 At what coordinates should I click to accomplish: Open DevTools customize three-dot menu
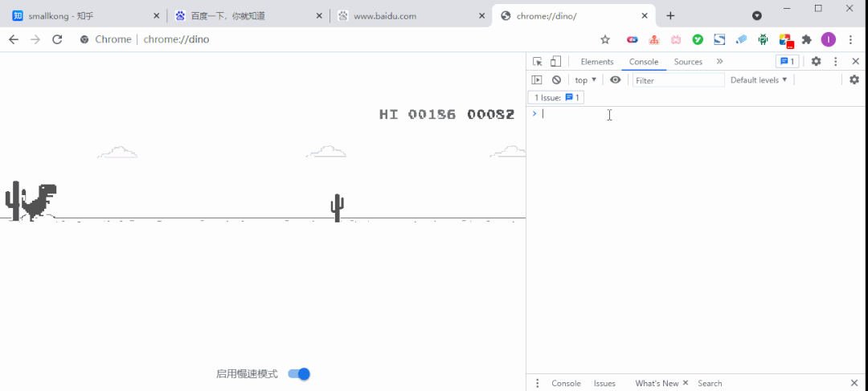(836, 61)
